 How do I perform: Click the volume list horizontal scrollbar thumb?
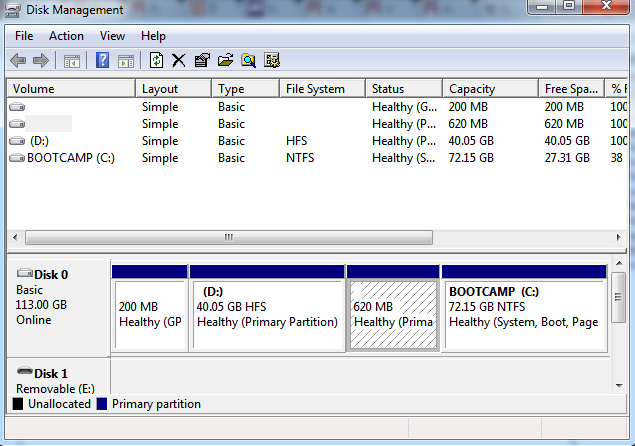pos(229,237)
